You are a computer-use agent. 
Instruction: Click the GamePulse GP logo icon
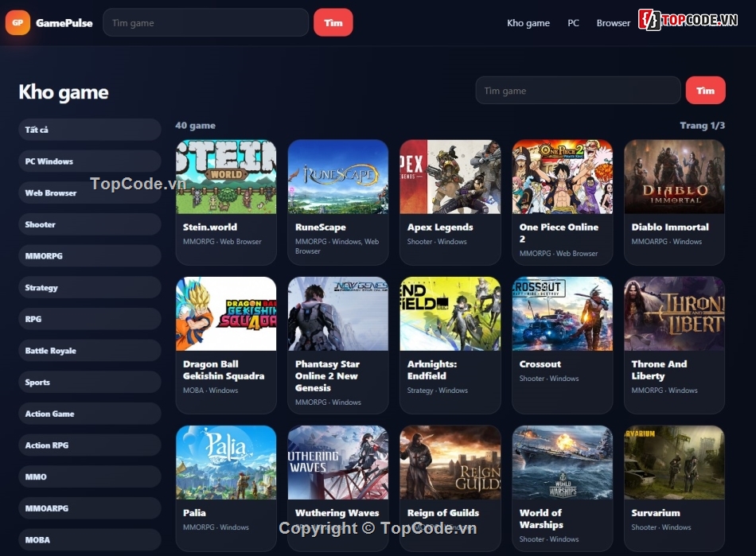click(18, 22)
